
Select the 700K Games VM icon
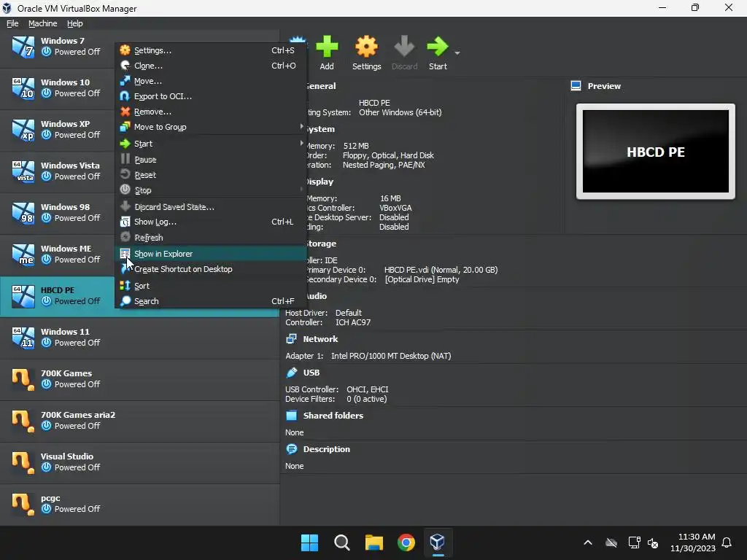23,379
